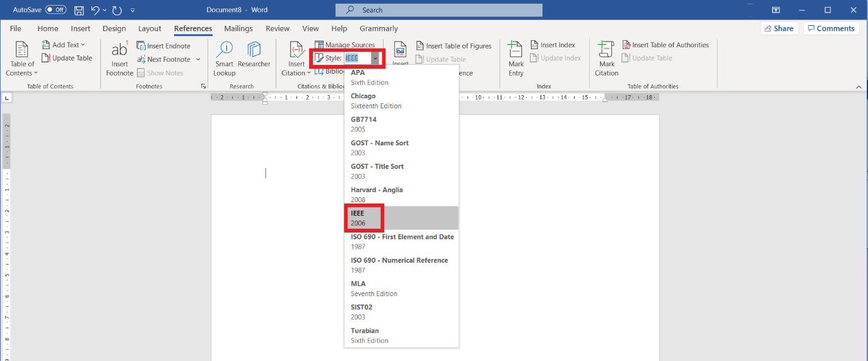
Task: Click the Undo arrow icon
Action: (95, 10)
